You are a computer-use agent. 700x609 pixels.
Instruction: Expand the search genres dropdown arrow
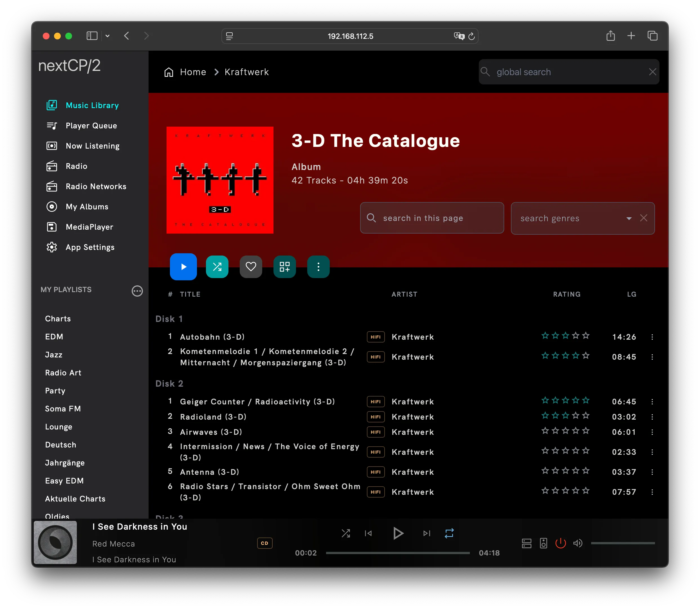(629, 218)
